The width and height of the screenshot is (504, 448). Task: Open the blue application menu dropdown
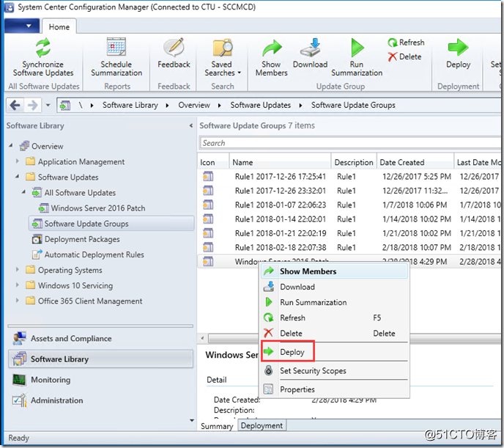(x=22, y=26)
